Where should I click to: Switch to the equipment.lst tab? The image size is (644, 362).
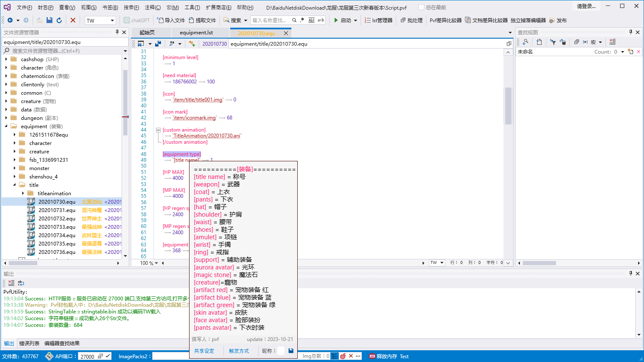click(x=196, y=33)
